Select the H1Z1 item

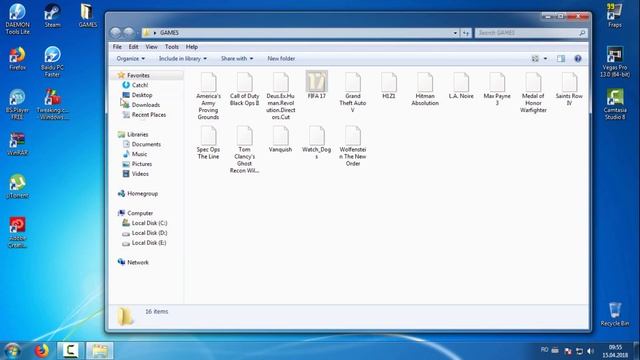click(x=389, y=86)
